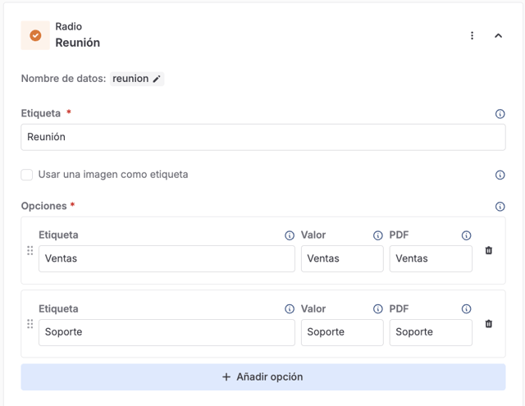Show info for the Opciones section
The height and width of the screenshot is (406, 525).
tap(500, 207)
